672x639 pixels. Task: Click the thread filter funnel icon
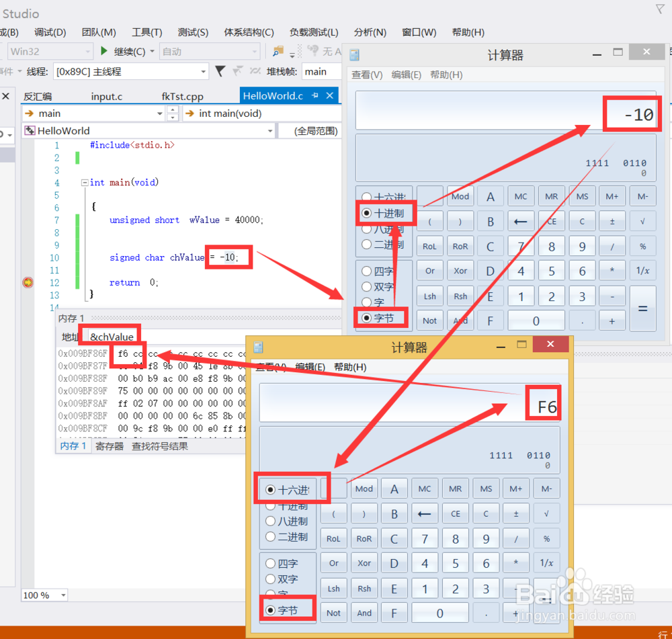pyautogui.click(x=219, y=72)
